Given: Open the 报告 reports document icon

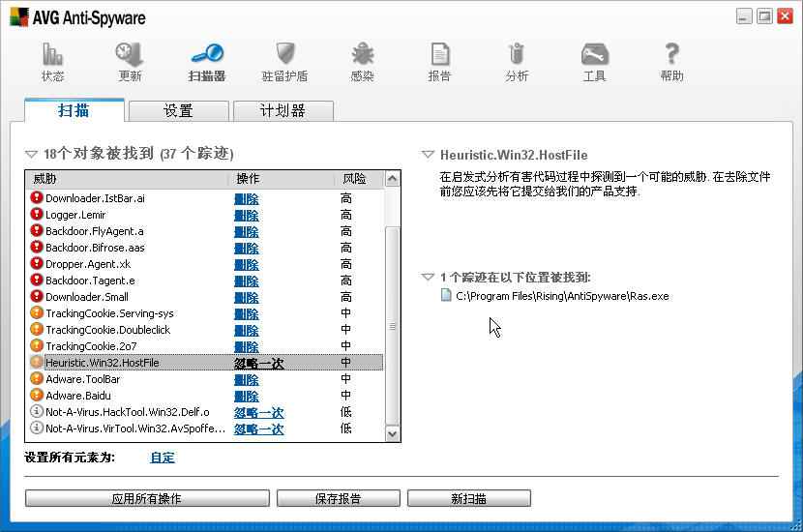Looking at the screenshot, I should (439, 54).
